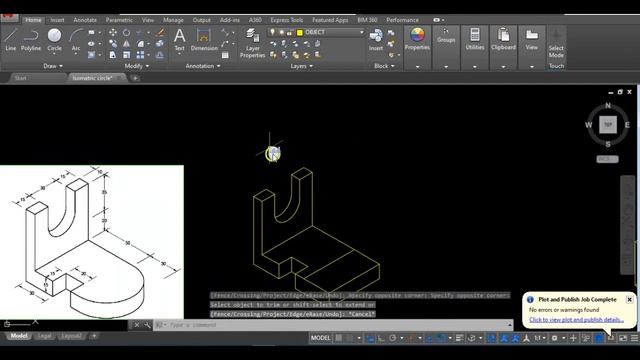Select the Circle tool
Viewport: 640px width, 360px height.
pos(54,40)
